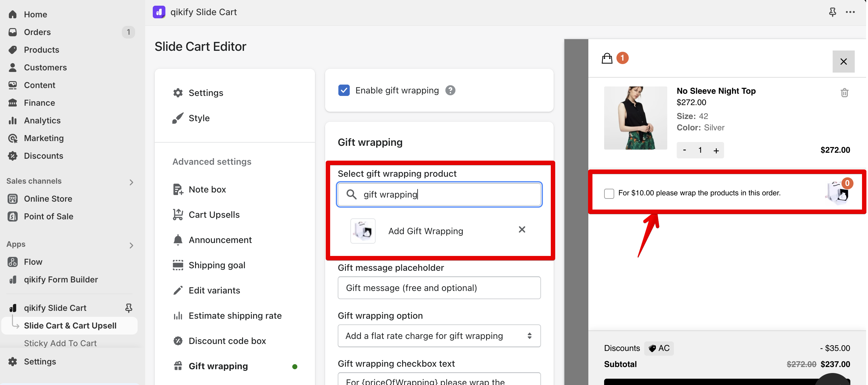The image size is (868, 385).
Task: Launch the Flow app icon
Action: pos(13,262)
